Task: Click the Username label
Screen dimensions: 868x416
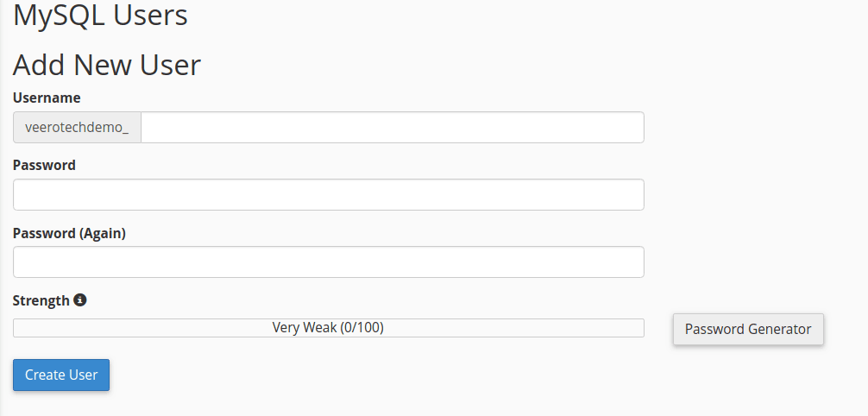Action: point(47,98)
